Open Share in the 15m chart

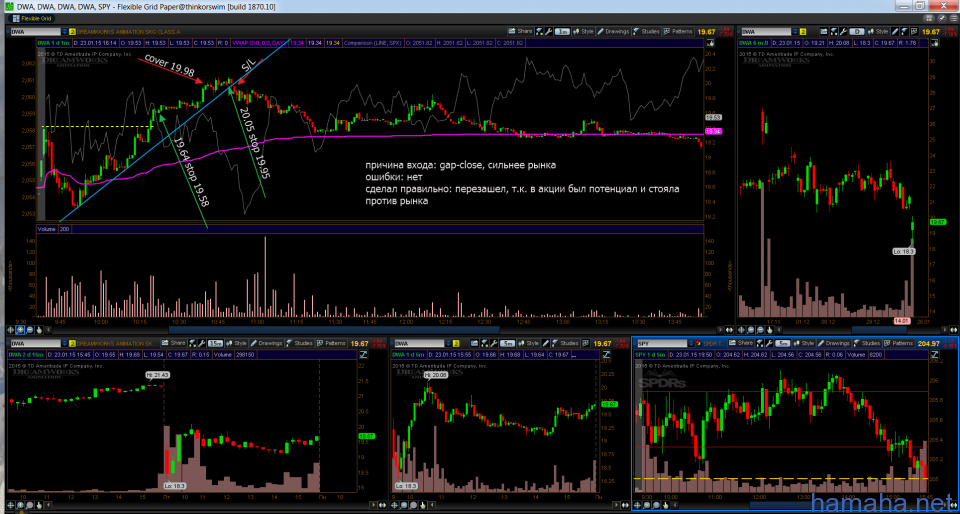click(x=173, y=343)
